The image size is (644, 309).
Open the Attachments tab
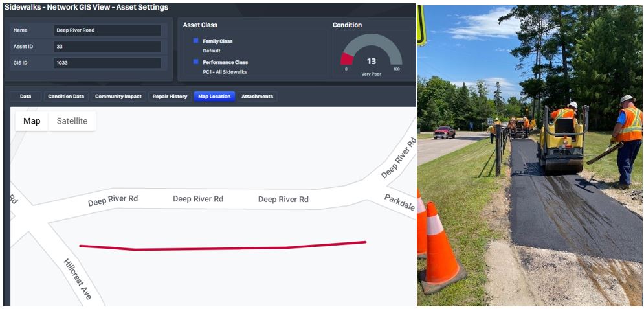257,96
